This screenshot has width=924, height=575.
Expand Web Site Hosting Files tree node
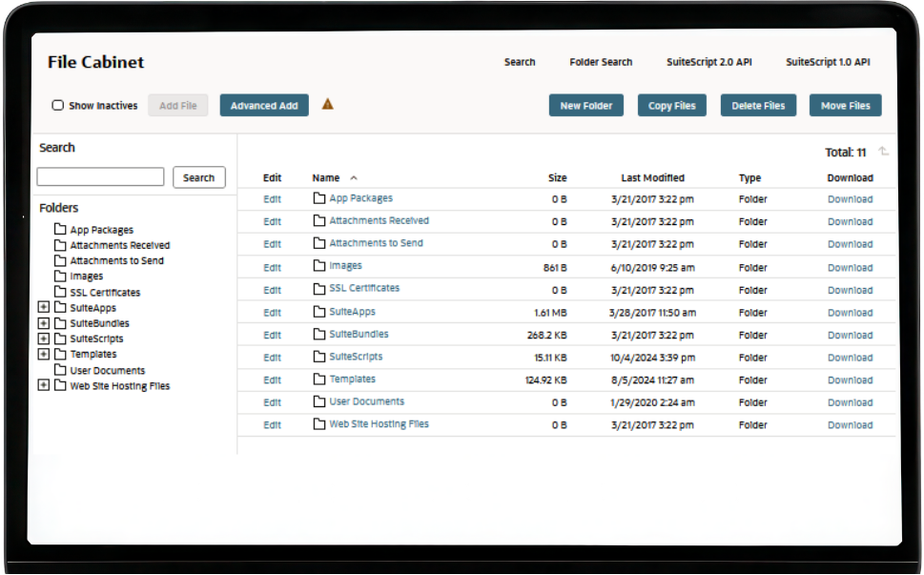43,385
